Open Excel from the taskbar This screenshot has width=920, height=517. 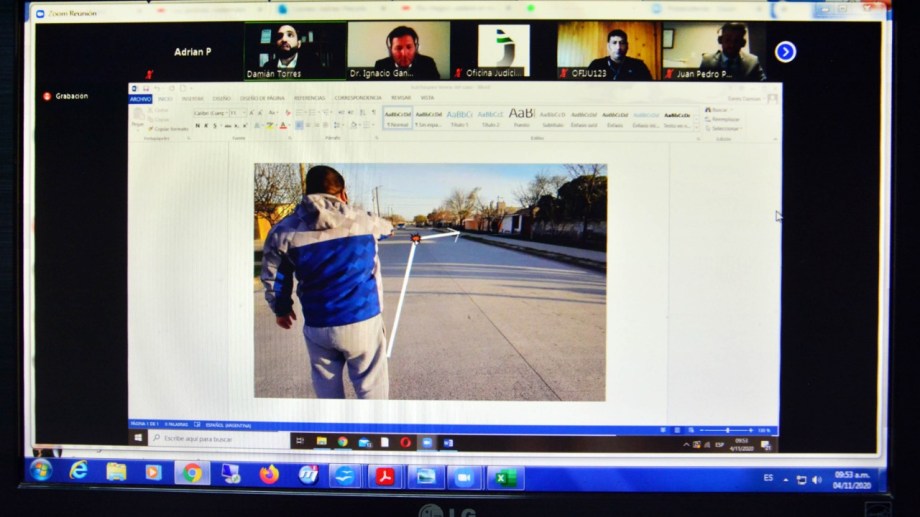505,478
